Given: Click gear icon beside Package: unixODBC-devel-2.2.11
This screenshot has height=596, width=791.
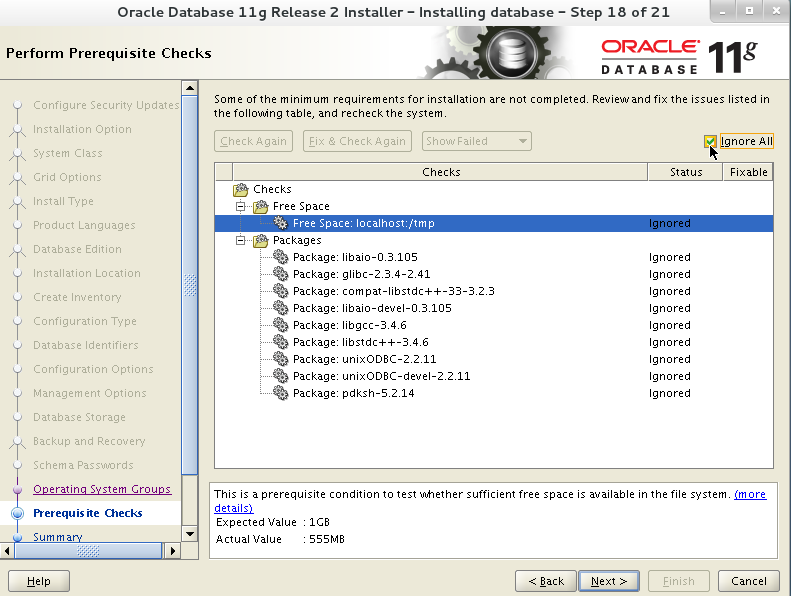Looking at the screenshot, I should click(280, 376).
